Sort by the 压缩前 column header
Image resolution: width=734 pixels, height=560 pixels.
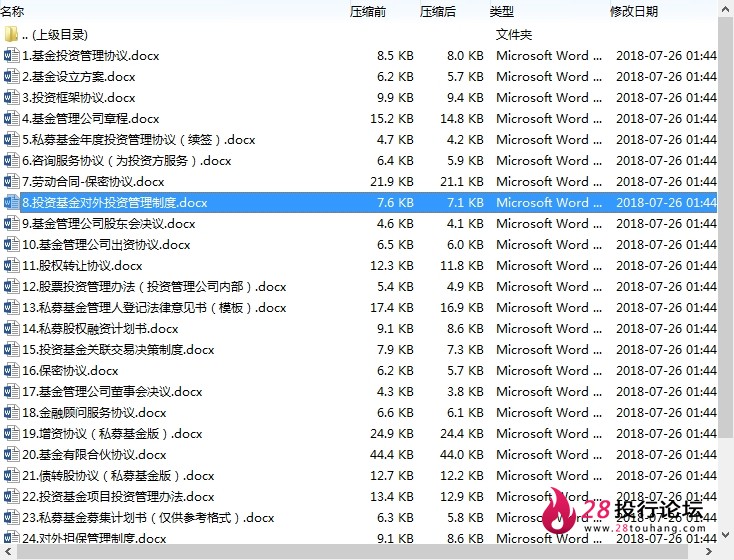pos(367,11)
